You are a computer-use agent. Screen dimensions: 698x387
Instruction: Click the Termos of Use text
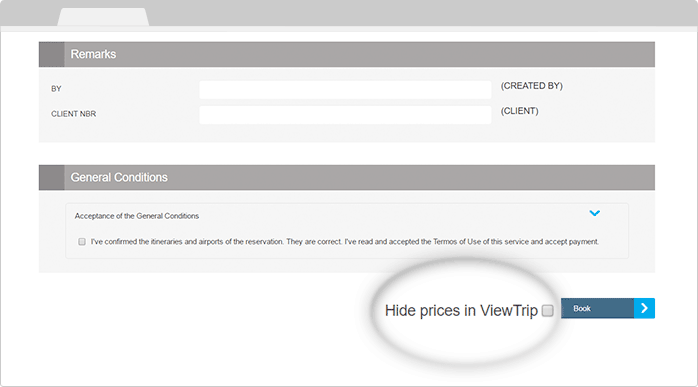coord(457,242)
